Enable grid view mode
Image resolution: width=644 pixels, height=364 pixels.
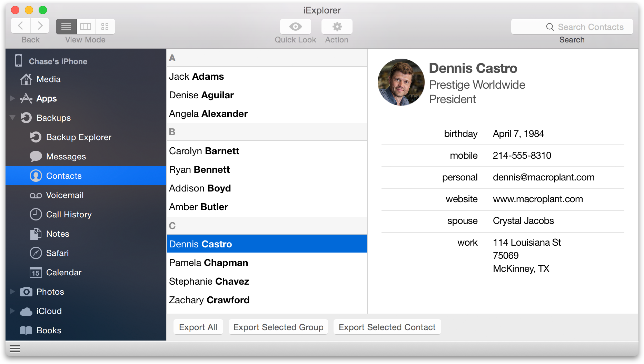[105, 27]
